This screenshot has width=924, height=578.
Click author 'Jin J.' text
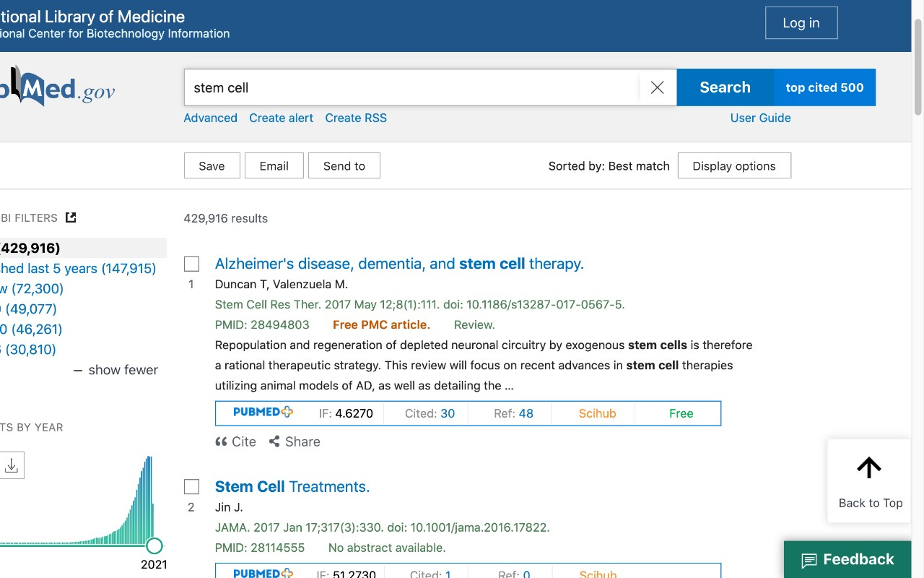[x=229, y=507]
